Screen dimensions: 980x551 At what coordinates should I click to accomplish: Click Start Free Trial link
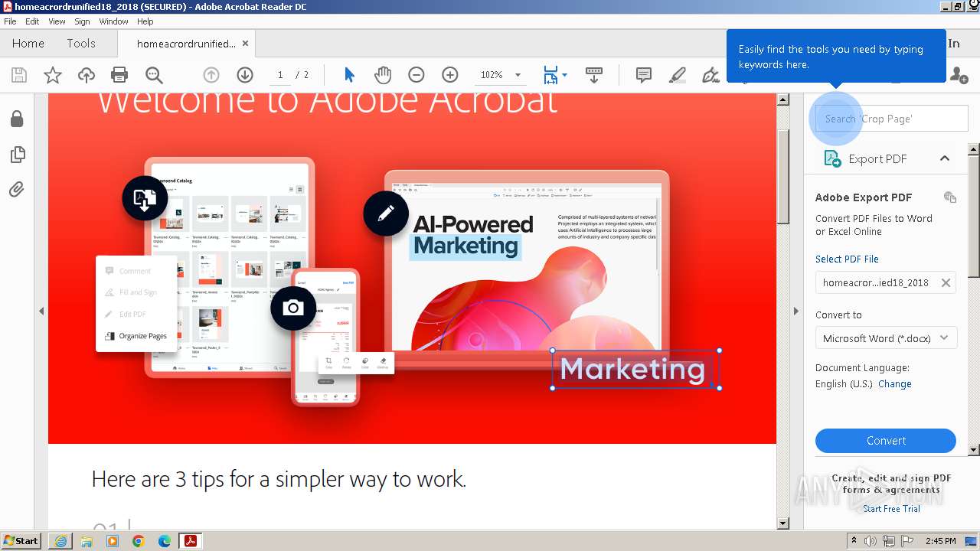tap(892, 509)
